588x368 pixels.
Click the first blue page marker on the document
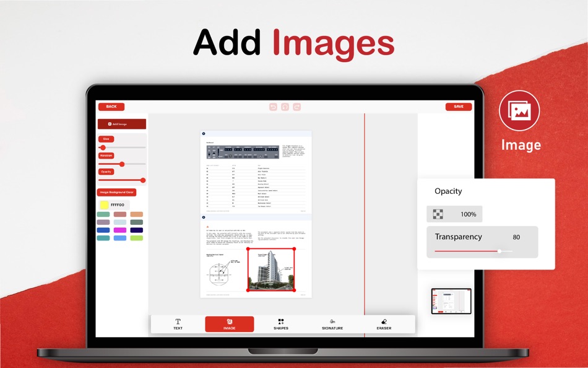[x=204, y=133]
